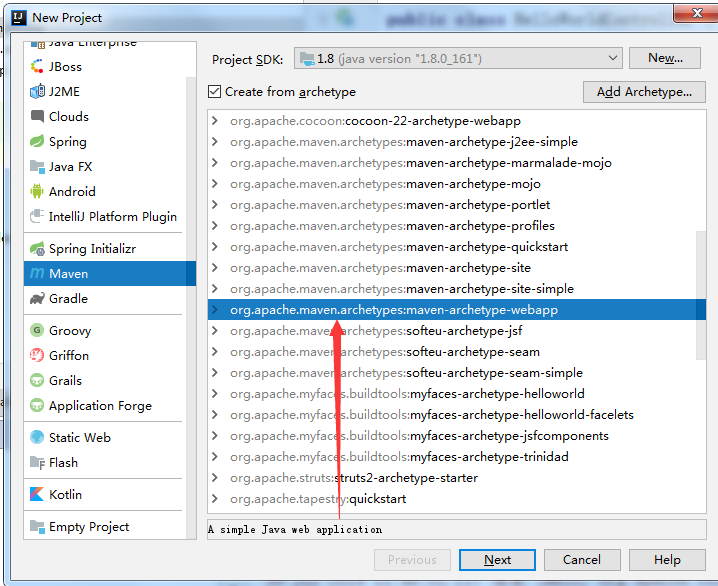Click the Java FX folder icon

coord(37,166)
